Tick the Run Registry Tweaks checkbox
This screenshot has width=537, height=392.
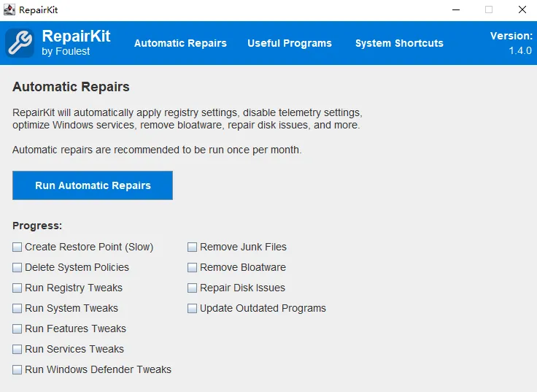(x=18, y=288)
